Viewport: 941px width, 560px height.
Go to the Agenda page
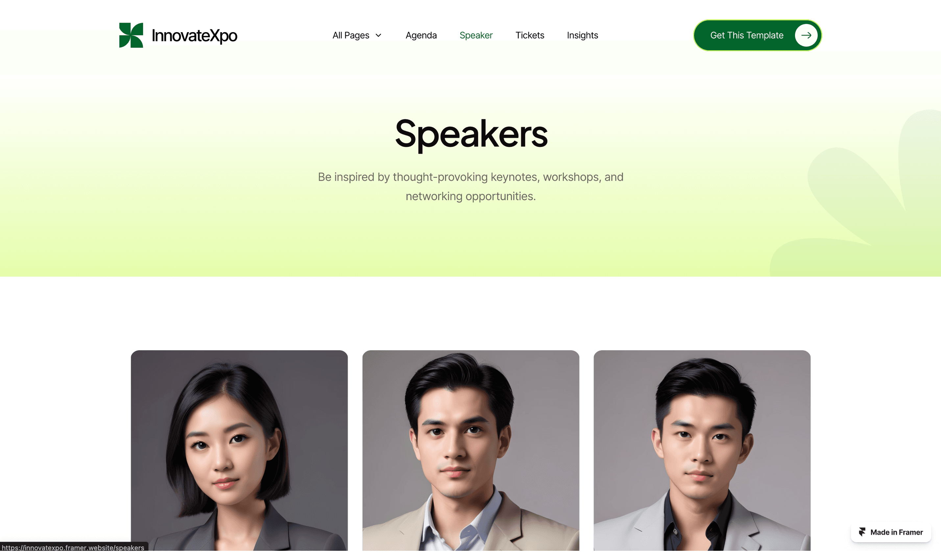pos(421,35)
